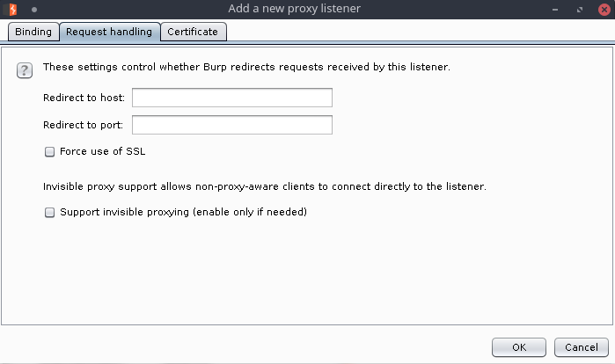Maximize the proxy listener dialog window

[580, 10]
